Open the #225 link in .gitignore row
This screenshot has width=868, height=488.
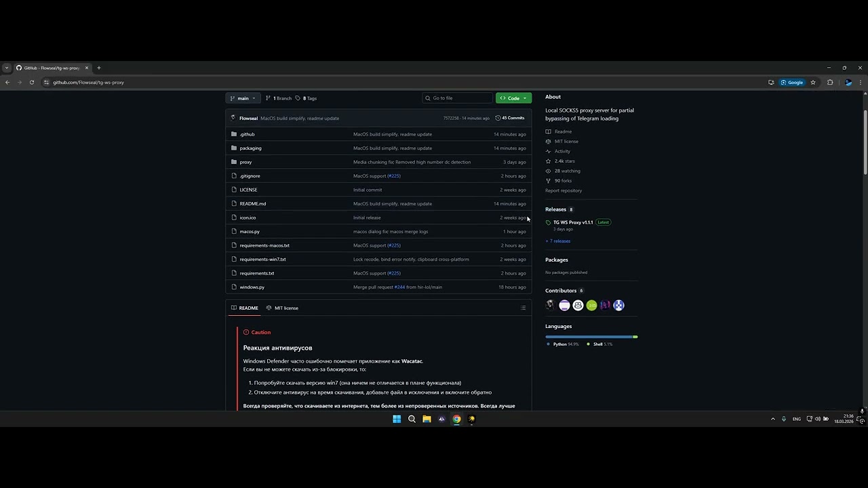394,176
